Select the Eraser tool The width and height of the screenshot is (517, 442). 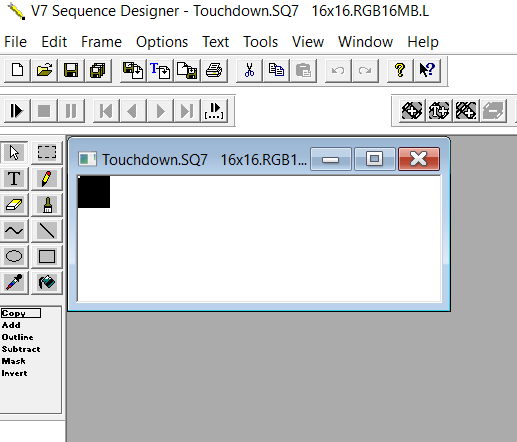pyautogui.click(x=14, y=205)
